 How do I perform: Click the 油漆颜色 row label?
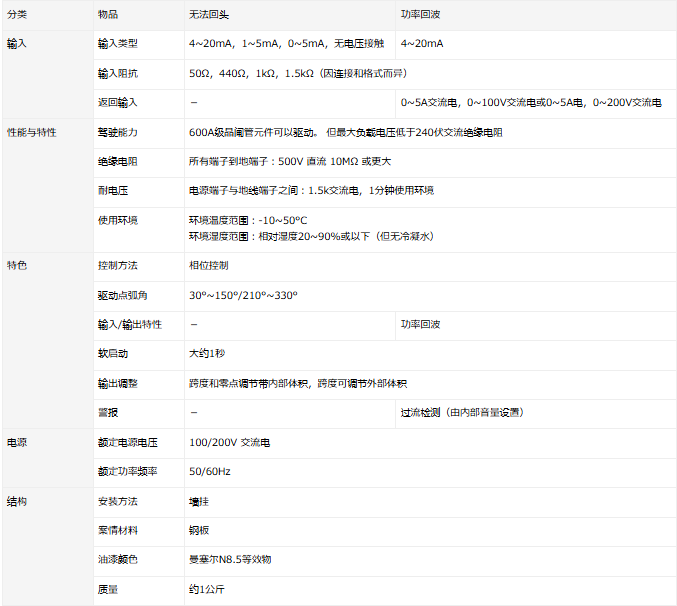pos(118,560)
